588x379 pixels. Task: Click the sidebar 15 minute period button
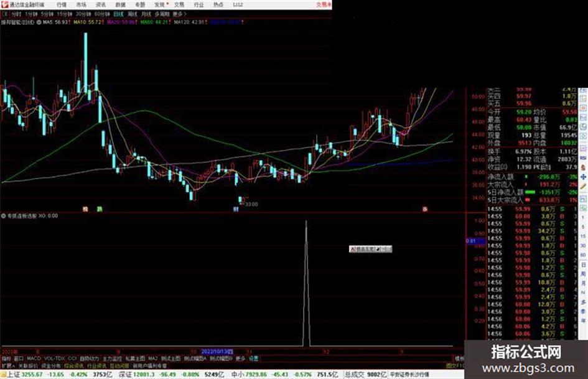(583, 236)
